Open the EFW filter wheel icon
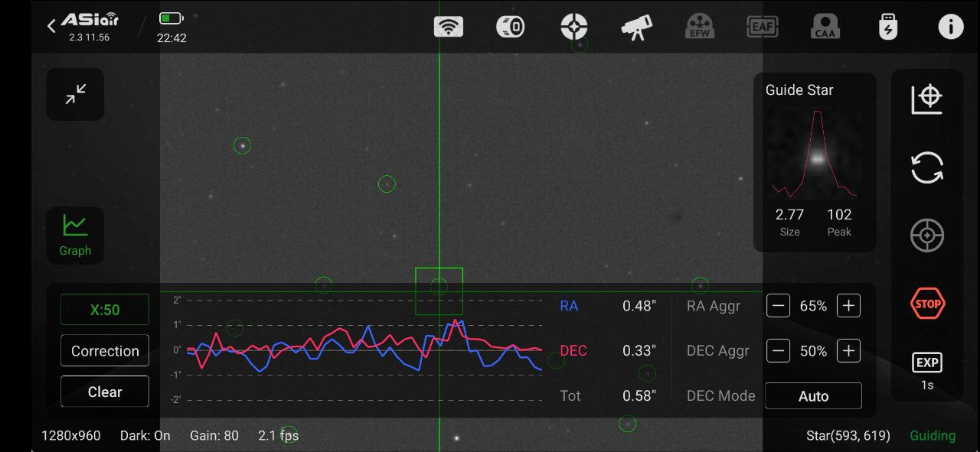The height and width of the screenshot is (452, 980). [x=700, y=28]
